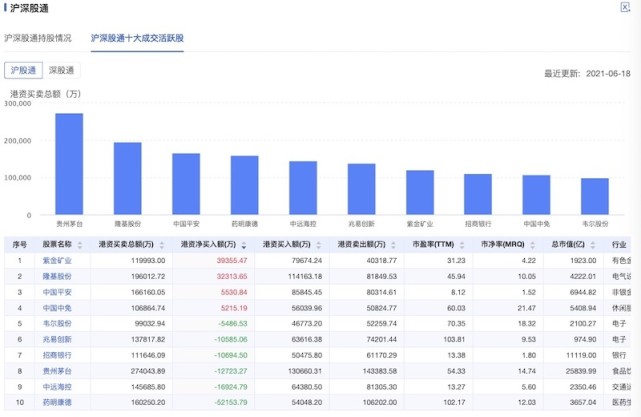This screenshot has width=641, height=417.
Task: Click the 中远海控 bar in the chart
Action: 303,188
